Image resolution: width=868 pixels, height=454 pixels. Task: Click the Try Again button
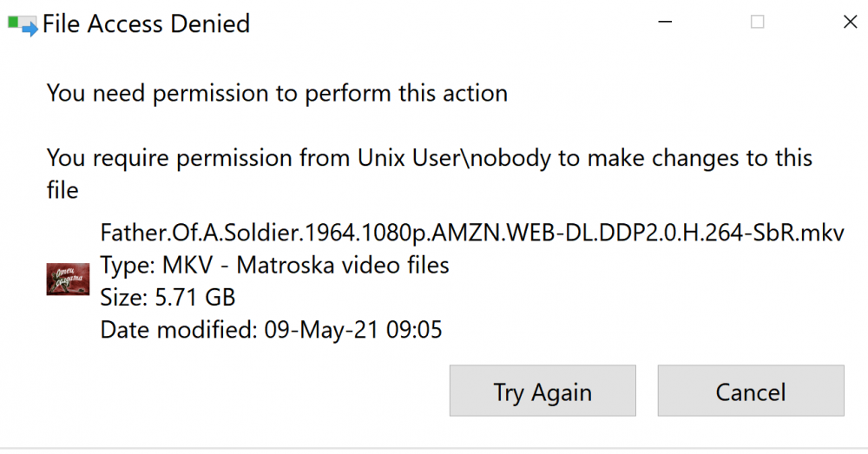[x=542, y=391]
